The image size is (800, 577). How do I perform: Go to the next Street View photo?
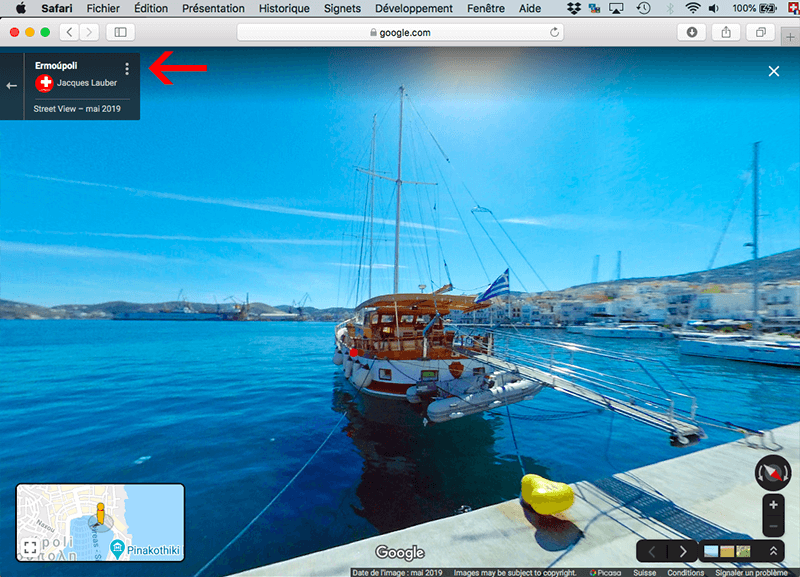[683, 551]
